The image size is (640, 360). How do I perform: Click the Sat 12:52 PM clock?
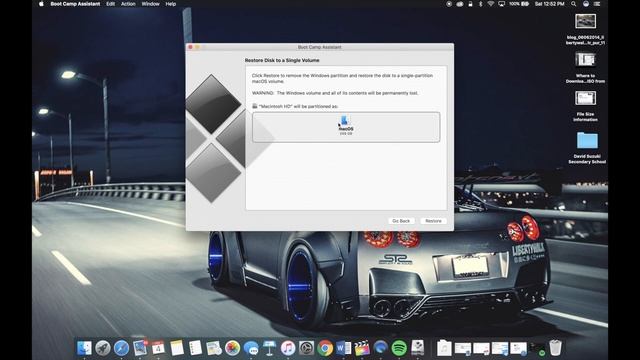549,4
